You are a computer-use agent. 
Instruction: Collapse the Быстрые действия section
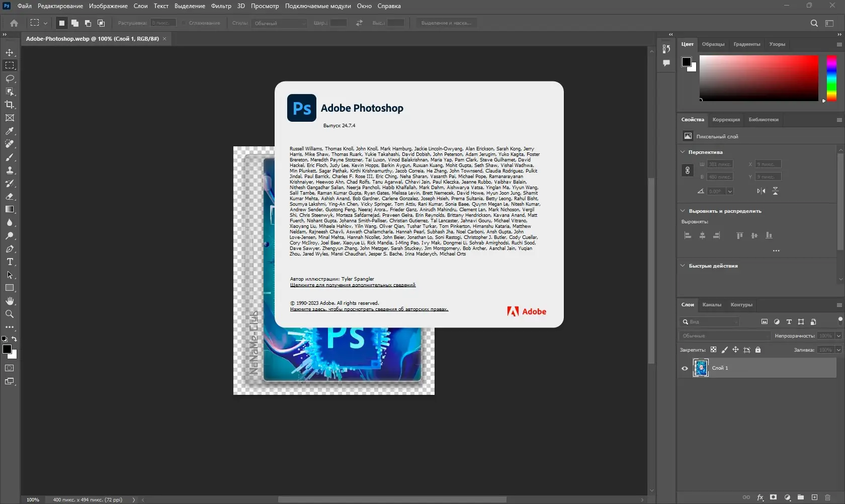(x=683, y=266)
